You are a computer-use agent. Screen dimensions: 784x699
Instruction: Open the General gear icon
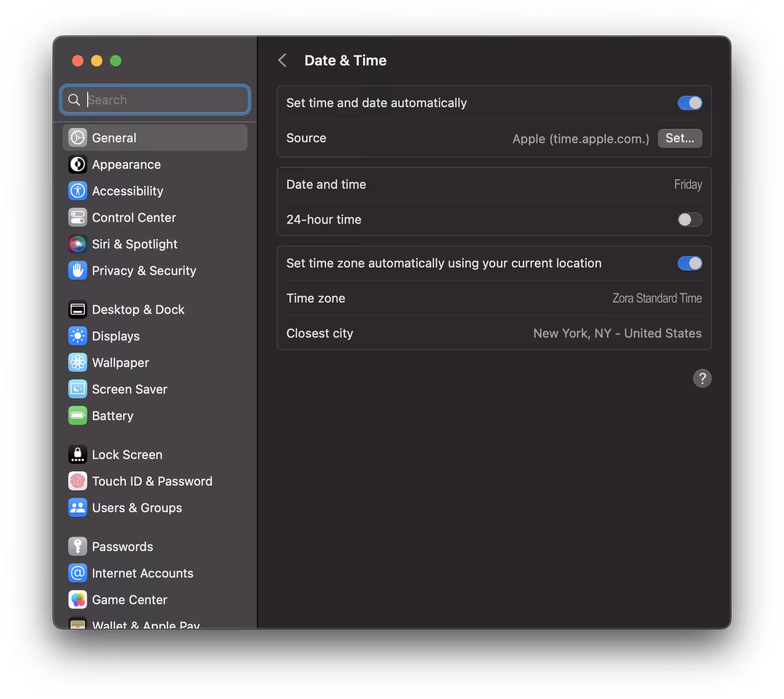click(x=78, y=138)
